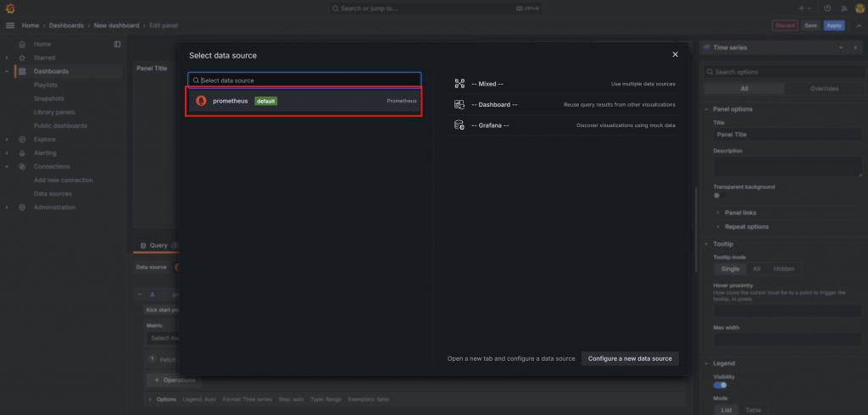Select Hidden tooltip mode
The height and width of the screenshot is (415, 868).
(784, 269)
